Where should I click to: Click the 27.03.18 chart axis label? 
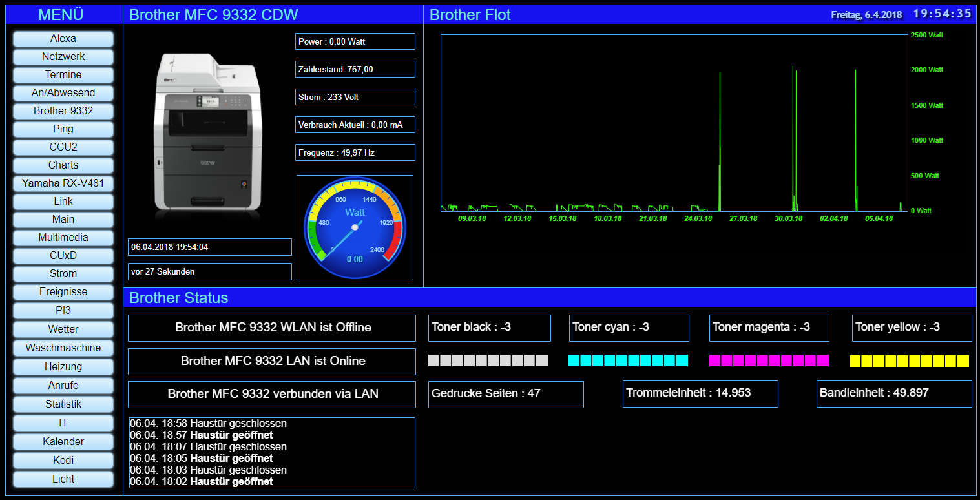[744, 218]
